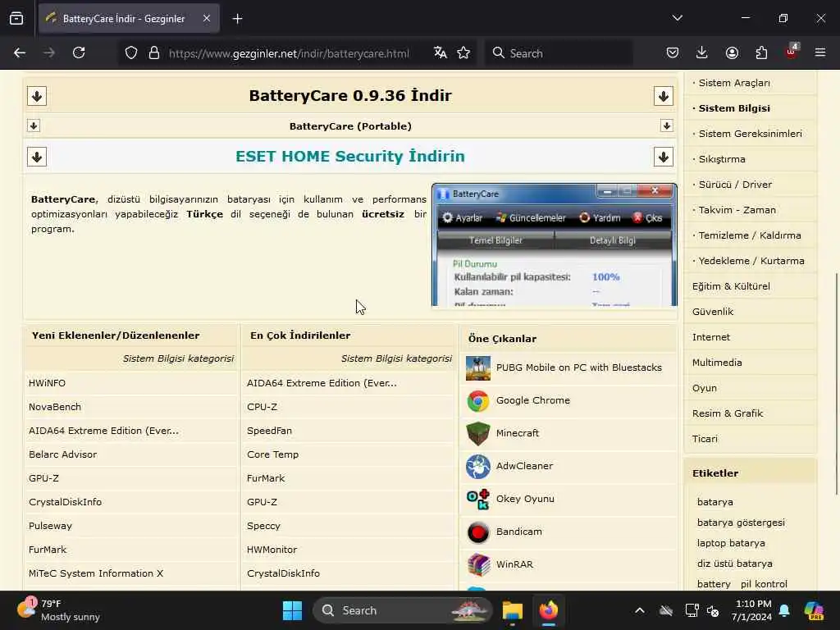Click the translate page icon in address bar
The width and height of the screenshot is (840, 630).
[441, 53]
